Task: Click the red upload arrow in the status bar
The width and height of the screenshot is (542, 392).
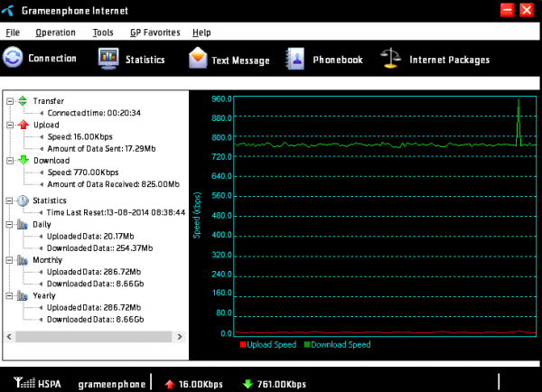Action: (170, 384)
